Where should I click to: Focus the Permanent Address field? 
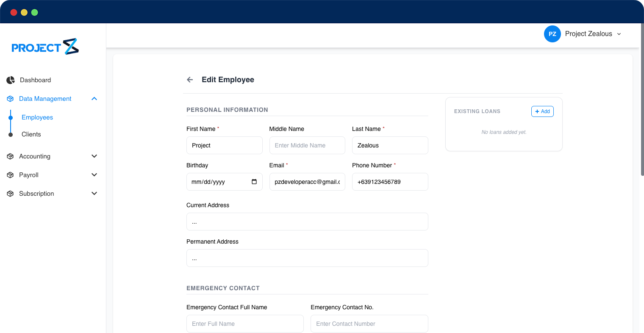click(307, 258)
